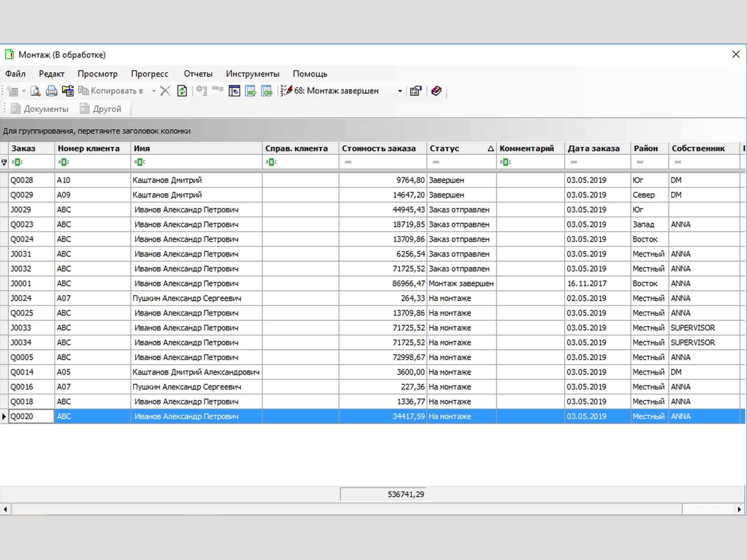
Task: Select the row with order J0001
Action: pos(21,283)
